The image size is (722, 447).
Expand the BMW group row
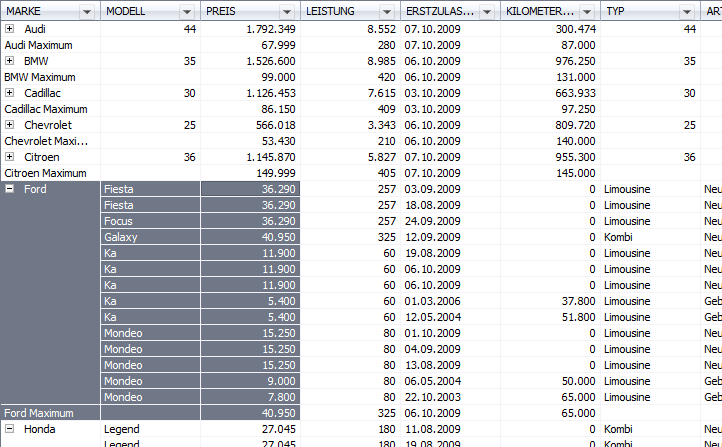[x=9, y=61]
